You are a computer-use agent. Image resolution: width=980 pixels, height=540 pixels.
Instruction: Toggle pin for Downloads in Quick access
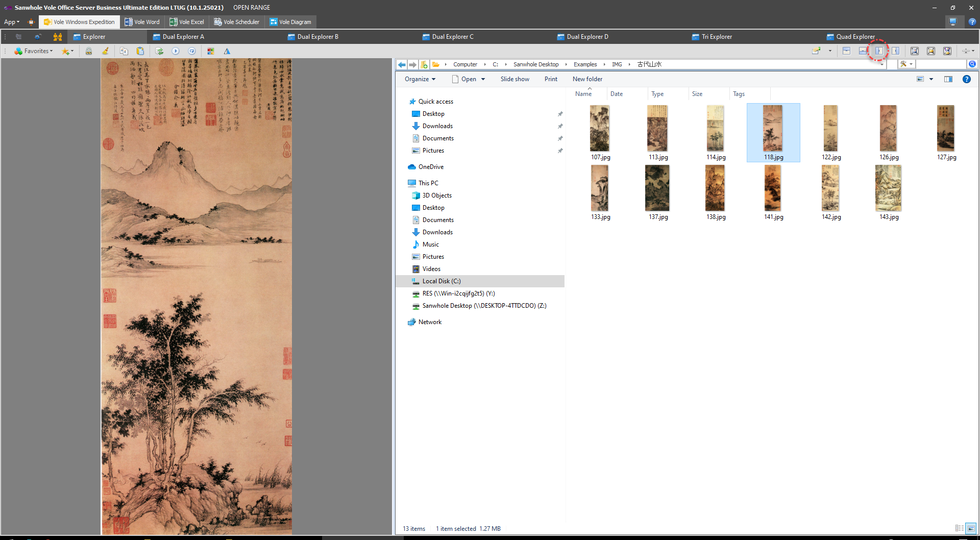coord(560,126)
